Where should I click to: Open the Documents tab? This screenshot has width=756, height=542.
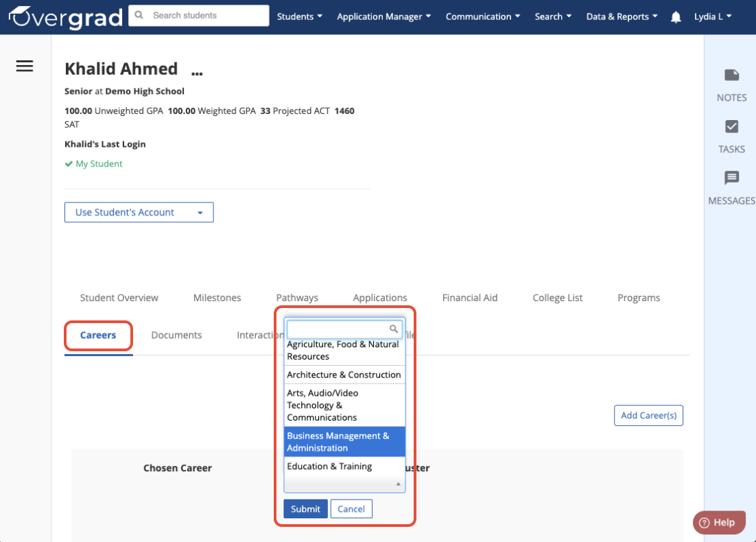[x=176, y=335]
